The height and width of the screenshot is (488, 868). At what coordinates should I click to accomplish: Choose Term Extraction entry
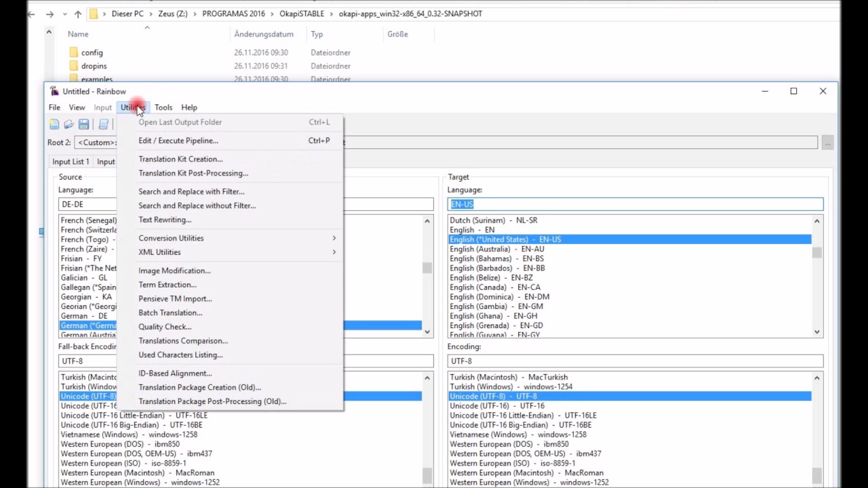[231, 285]
